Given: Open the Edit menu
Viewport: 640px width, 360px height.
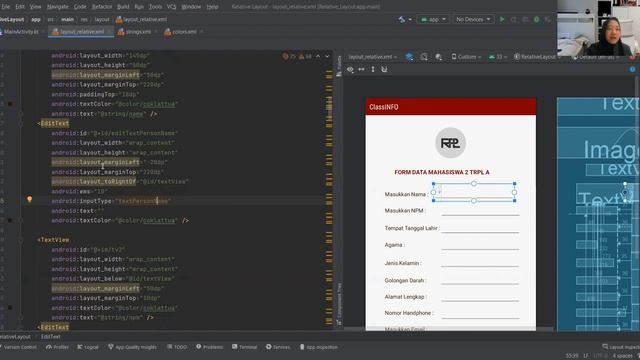Looking at the screenshot, I should coord(20,7).
